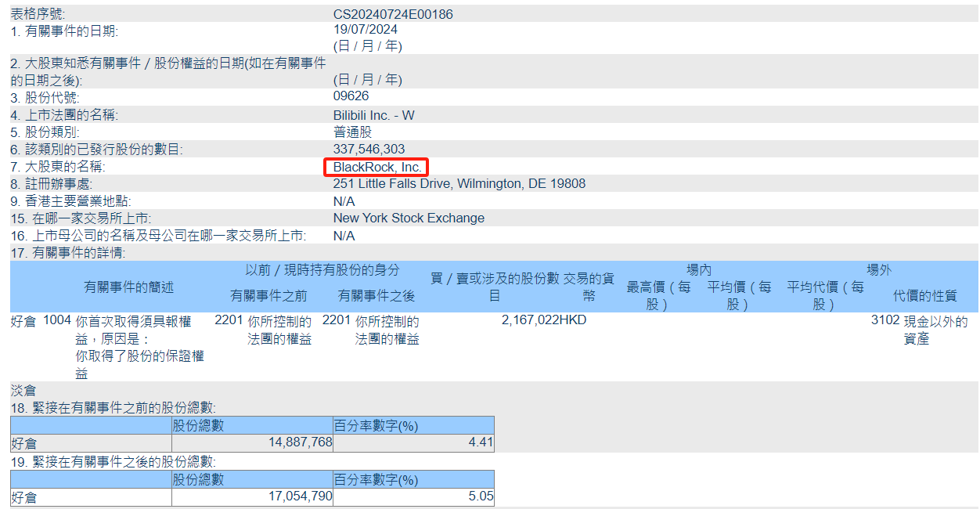This screenshot has height=509, width=980.
Task: Click the percentage figure 4.41
Action: 481,442
